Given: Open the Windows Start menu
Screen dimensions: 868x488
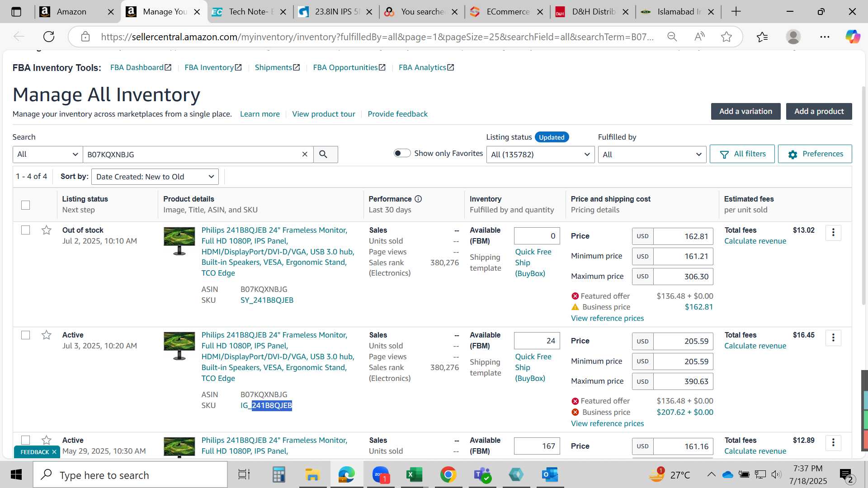Looking at the screenshot, I should 16,475.
